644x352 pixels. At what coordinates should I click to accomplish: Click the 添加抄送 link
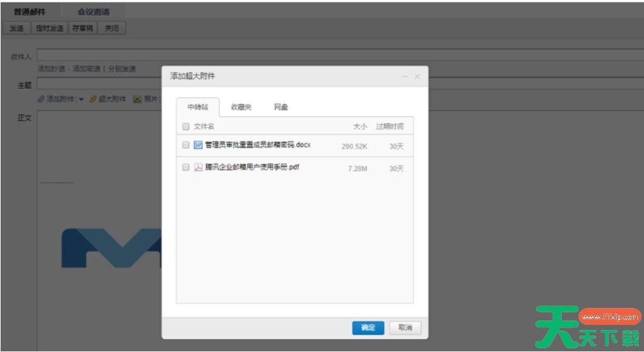pyautogui.click(x=51, y=69)
